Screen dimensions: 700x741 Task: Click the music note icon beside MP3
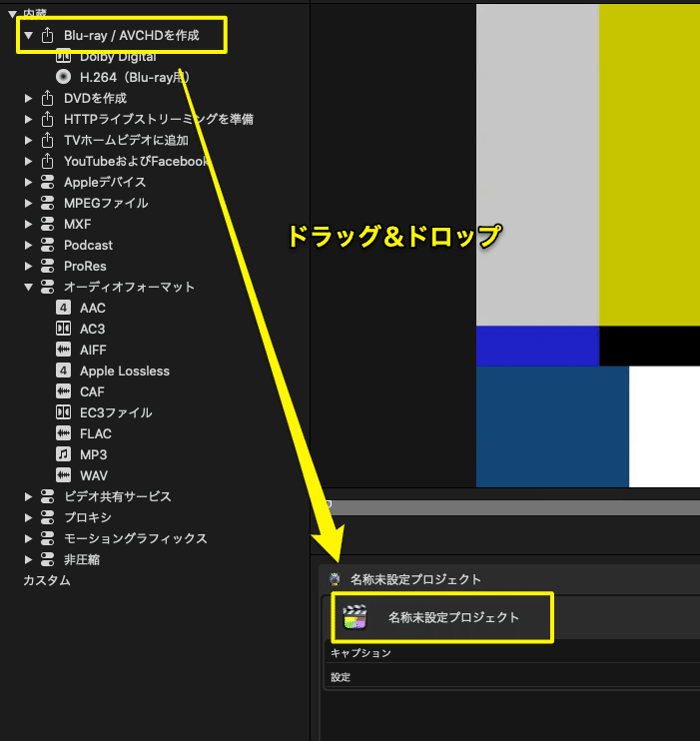click(x=63, y=454)
